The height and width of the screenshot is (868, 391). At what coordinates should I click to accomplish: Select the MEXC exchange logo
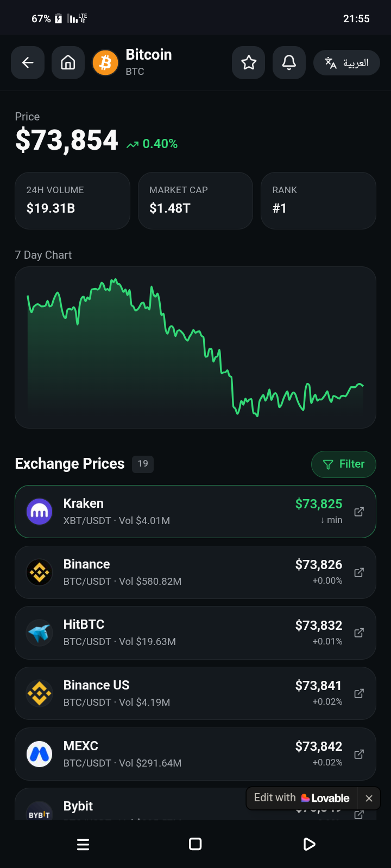(40, 754)
